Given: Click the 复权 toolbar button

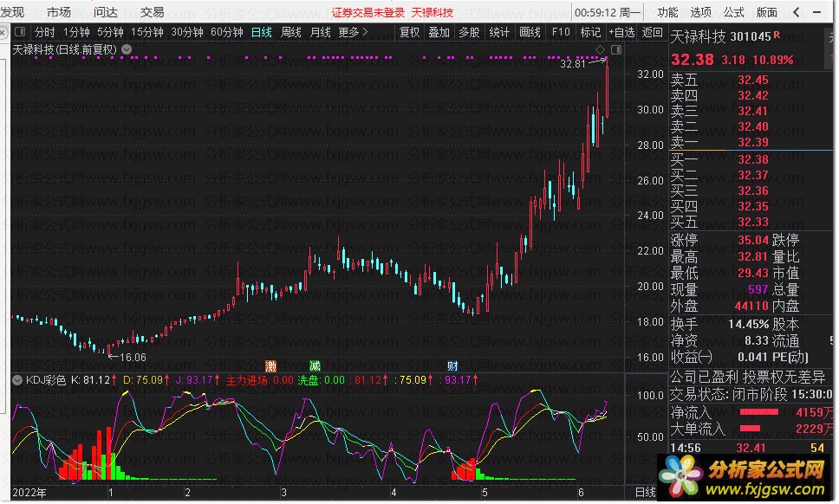Looking at the screenshot, I should (410, 32).
